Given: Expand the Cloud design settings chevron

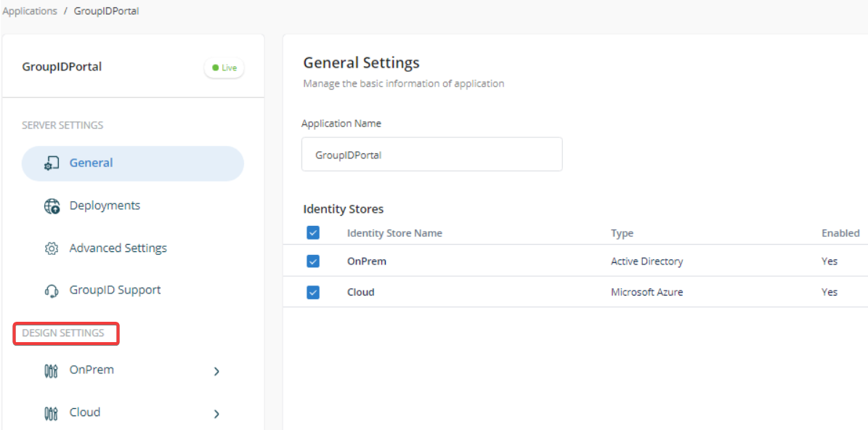Looking at the screenshot, I should 216,414.
